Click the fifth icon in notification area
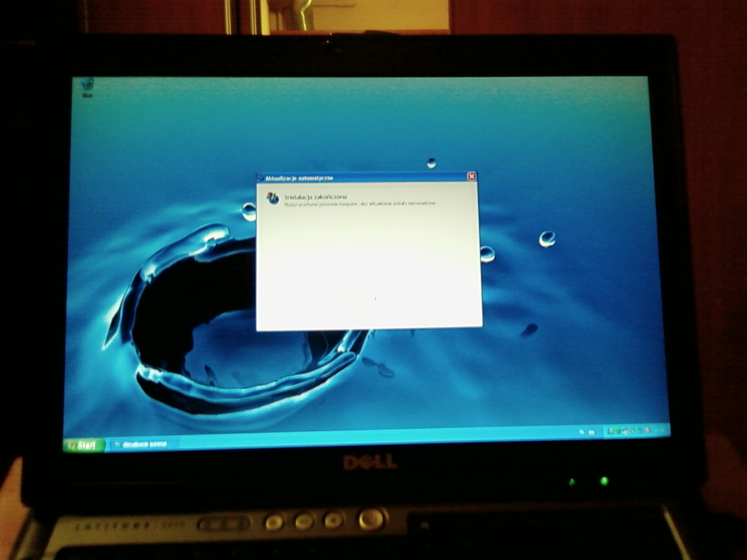 click(x=639, y=430)
